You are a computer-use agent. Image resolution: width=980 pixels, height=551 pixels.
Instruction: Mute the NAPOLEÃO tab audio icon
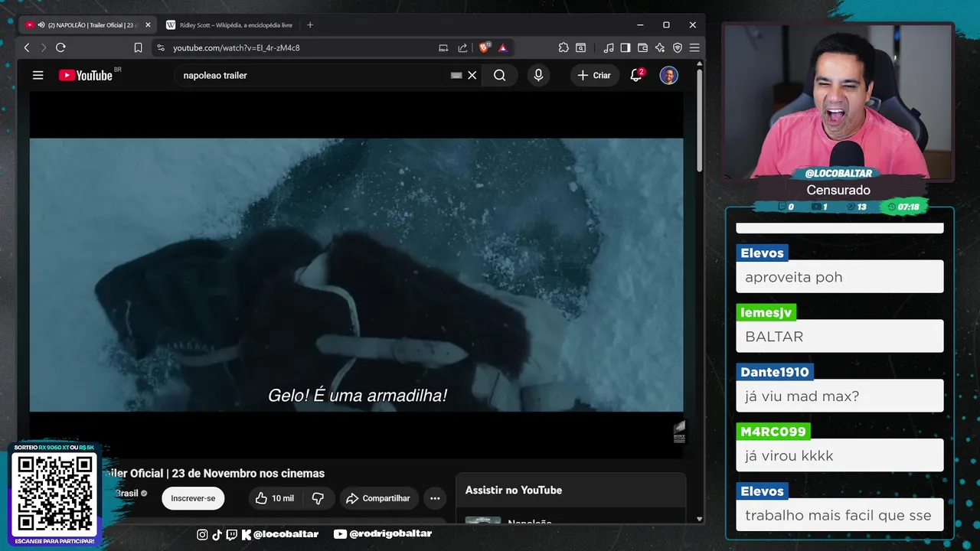[x=41, y=25]
